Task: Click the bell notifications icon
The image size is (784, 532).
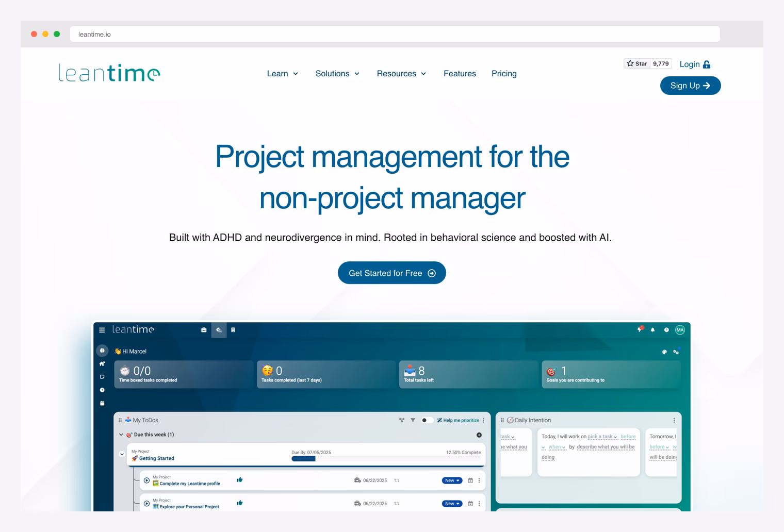Action: (652, 330)
